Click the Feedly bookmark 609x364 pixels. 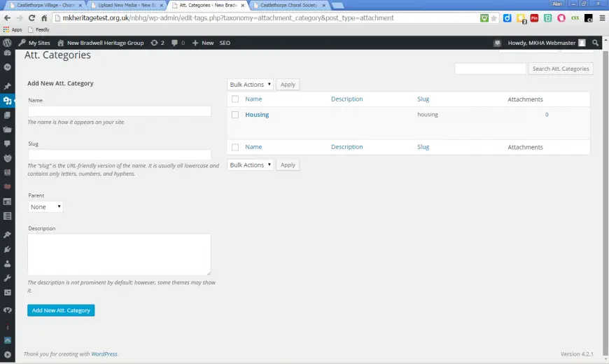click(x=38, y=29)
